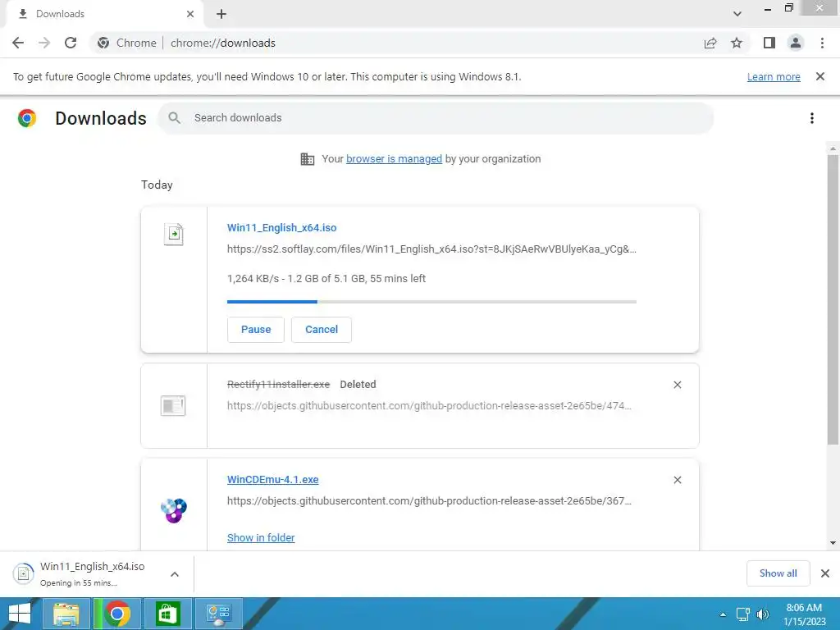Open a new tab with plus button
840x630 pixels.
coord(221,14)
